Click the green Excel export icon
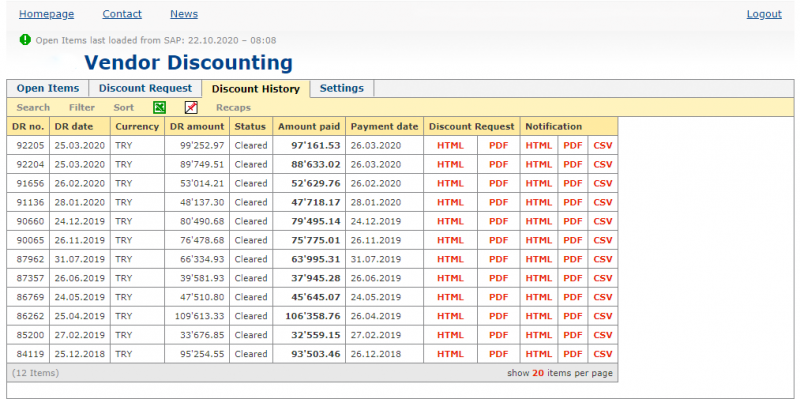This screenshot has height=399, width=800. point(160,107)
